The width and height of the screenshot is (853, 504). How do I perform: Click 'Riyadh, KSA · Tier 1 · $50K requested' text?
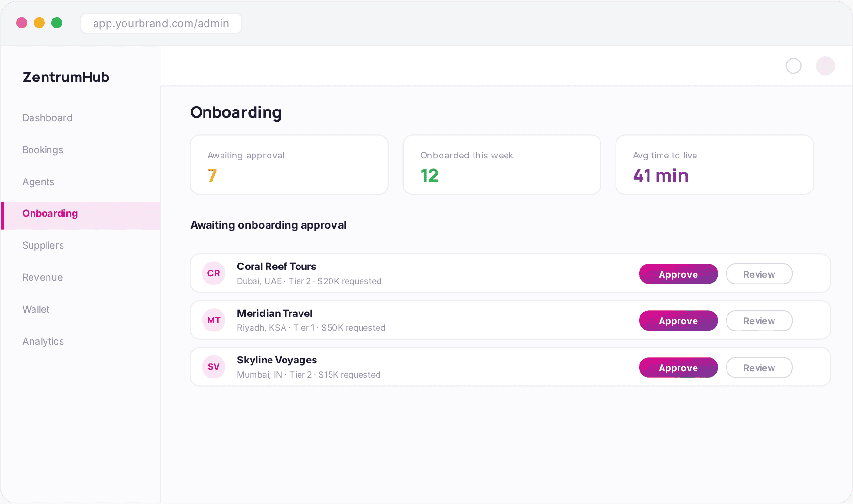click(311, 328)
